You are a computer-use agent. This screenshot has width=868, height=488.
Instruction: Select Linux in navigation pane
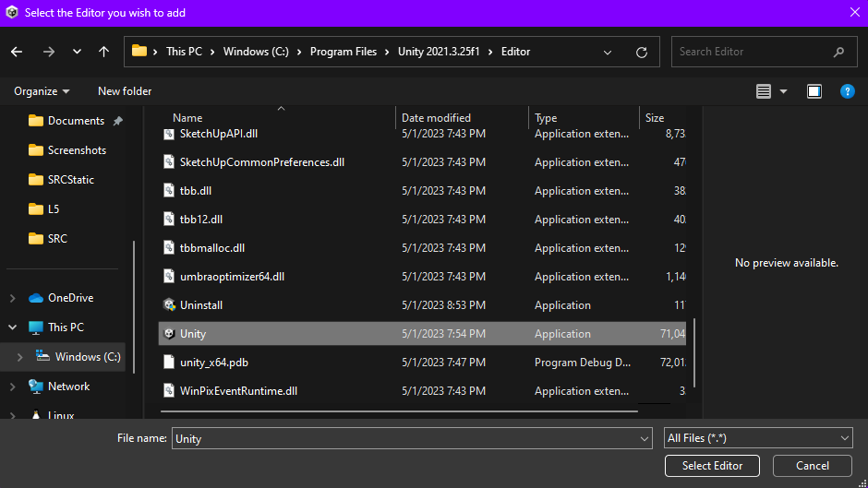coord(54,414)
